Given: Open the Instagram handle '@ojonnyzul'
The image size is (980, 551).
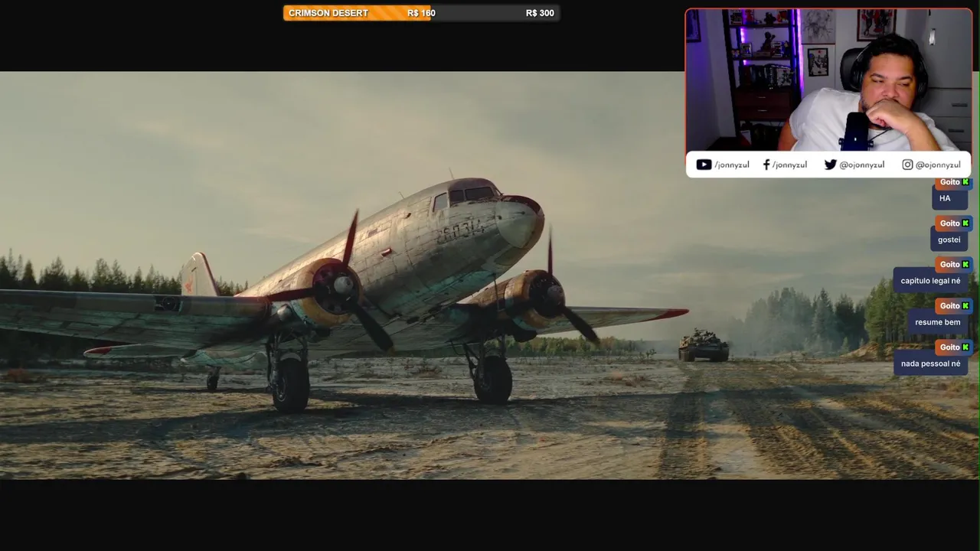Looking at the screenshot, I should 938,165.
